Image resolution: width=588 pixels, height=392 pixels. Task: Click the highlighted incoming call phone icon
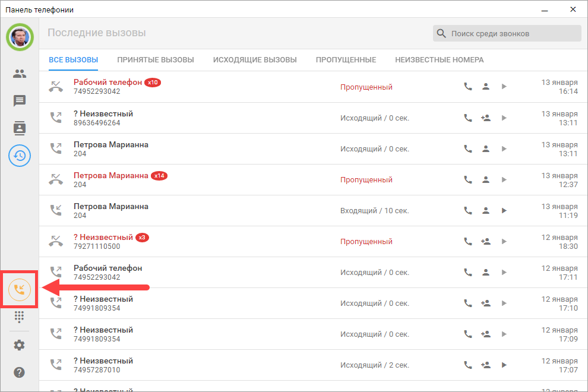20,290
